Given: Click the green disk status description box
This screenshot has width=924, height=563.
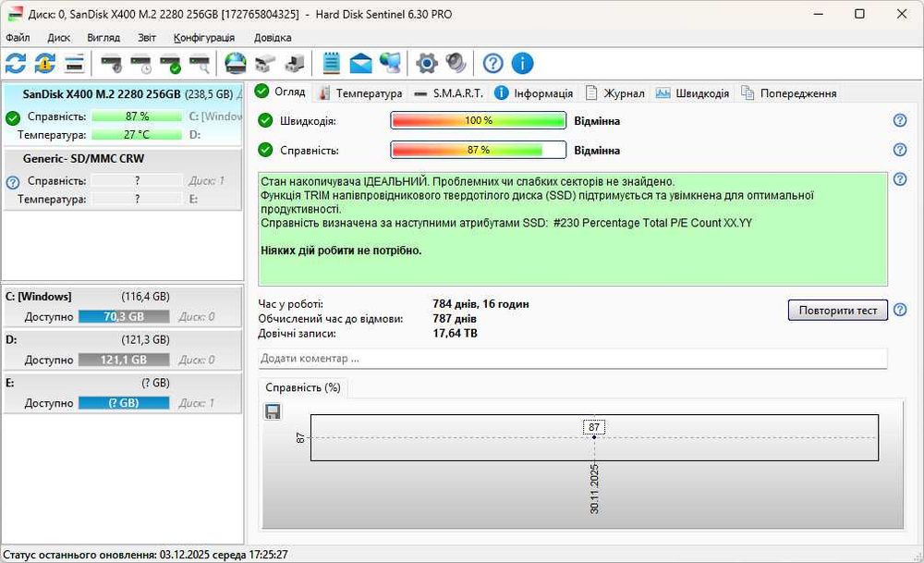Looking at the screenshot, I should click(573, 229).
